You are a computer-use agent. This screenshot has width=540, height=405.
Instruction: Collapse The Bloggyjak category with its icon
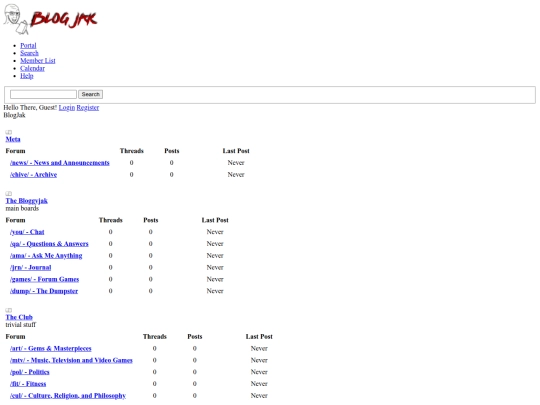(x=9, y=194)
